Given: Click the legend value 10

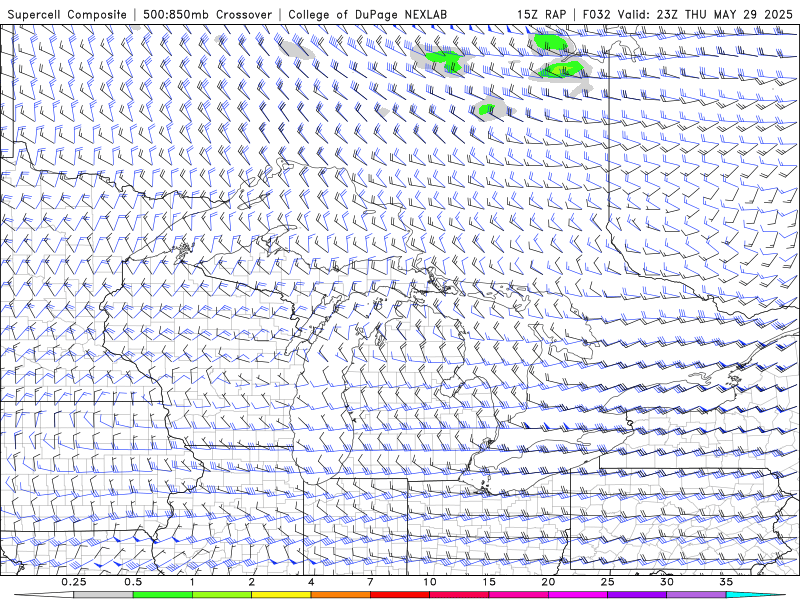Looking at the screenshot, I should (430, 582).
